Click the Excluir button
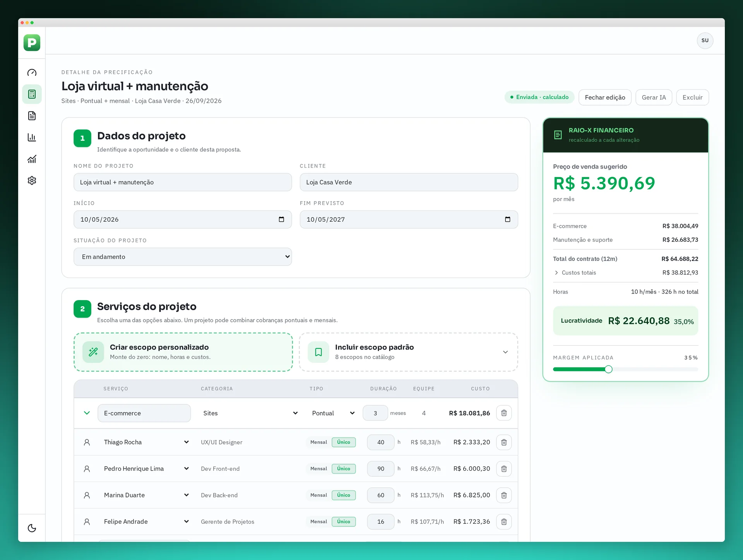The height and width of the screenshot is (560, 743). tap(692, 97)
